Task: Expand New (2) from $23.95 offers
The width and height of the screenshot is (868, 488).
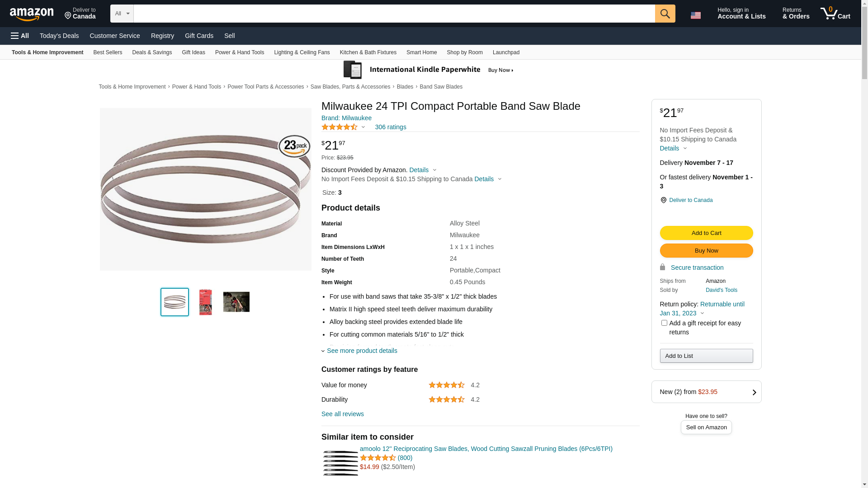Action: [x=706, y=392]
